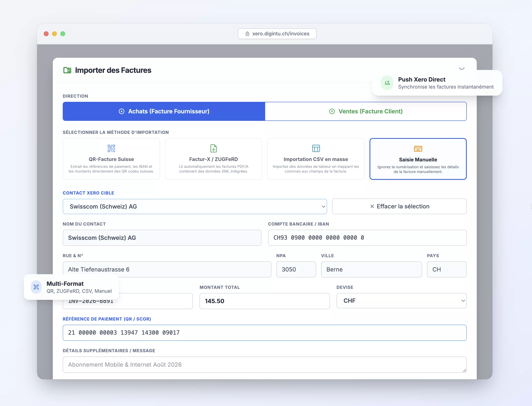Screen dimensions: 532x406
Task: Click the Montant total field 145.50
Action: [x=264, y=301]
